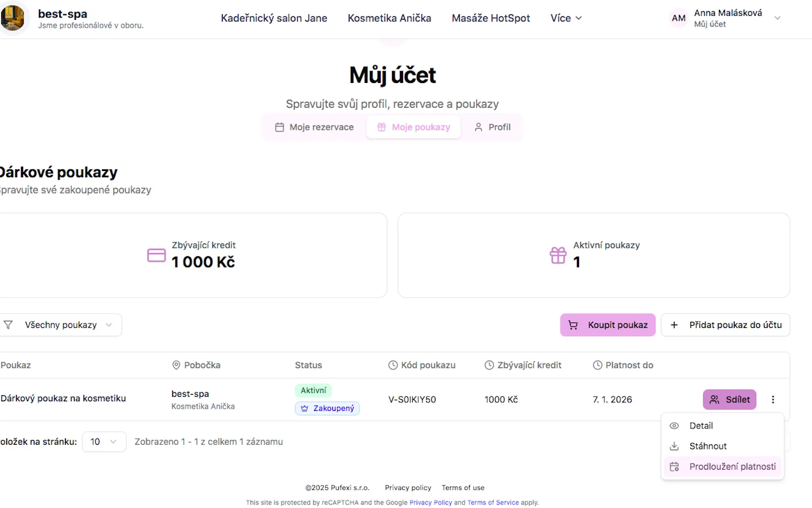Select Prodloužení platnosti from the menu

pos(732,467)
